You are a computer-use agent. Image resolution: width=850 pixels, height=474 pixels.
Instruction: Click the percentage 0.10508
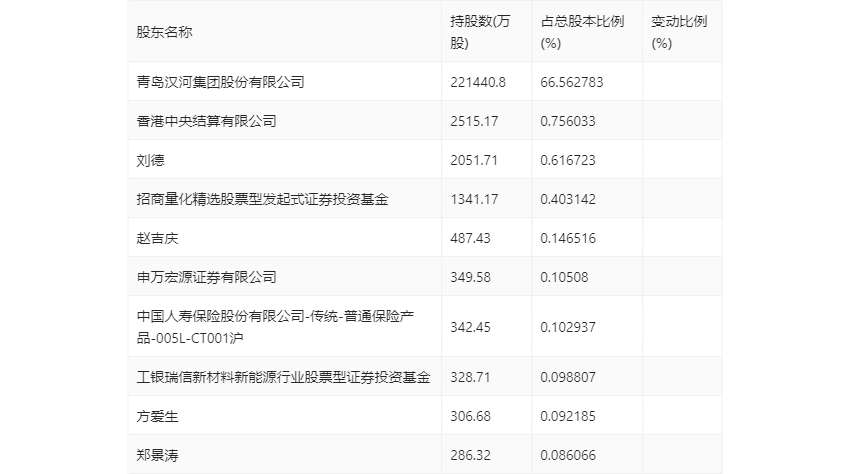pyautogui.click(x=564, y=277)
